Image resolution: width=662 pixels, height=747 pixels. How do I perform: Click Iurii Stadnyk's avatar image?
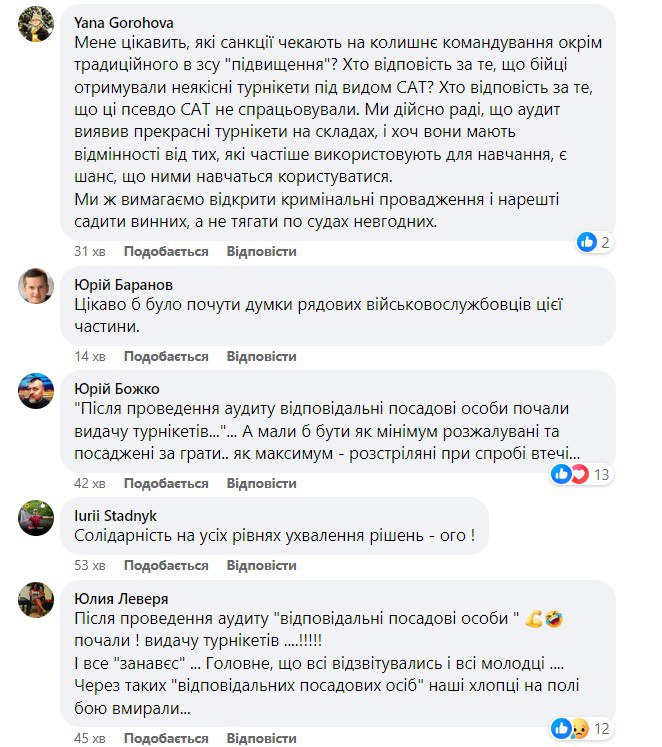[x=36, y=516]
